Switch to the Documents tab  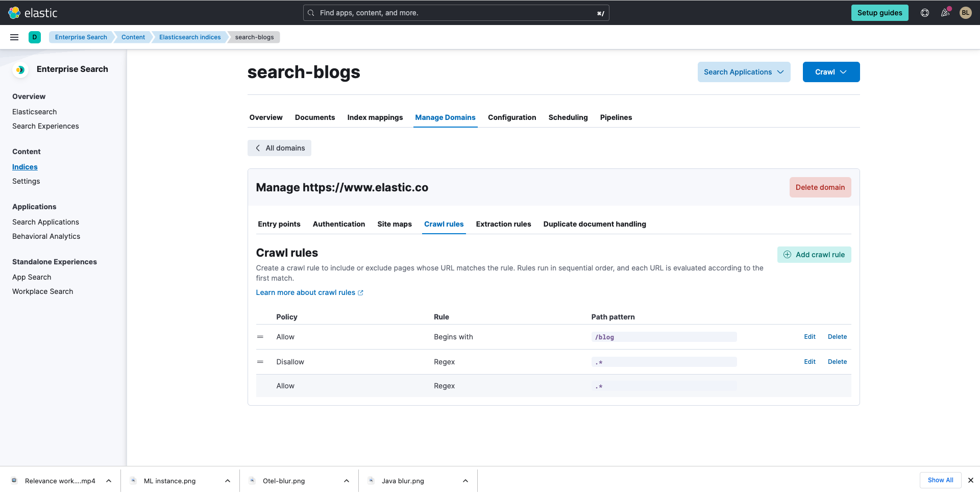[x=315, y=117]
